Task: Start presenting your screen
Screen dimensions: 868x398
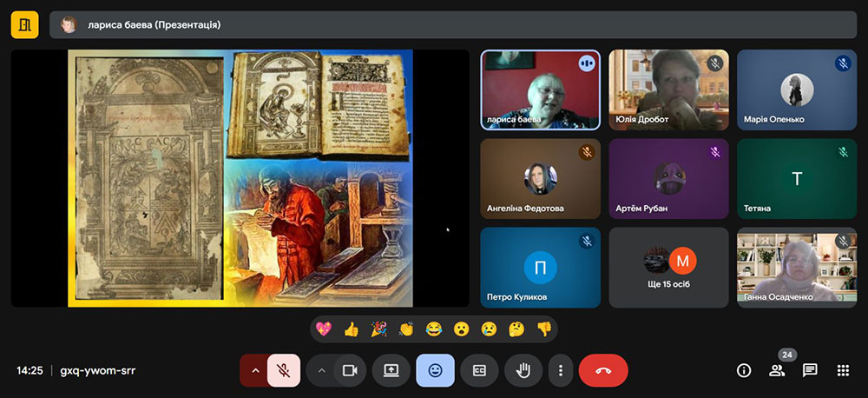Action: tap(391, 370)
